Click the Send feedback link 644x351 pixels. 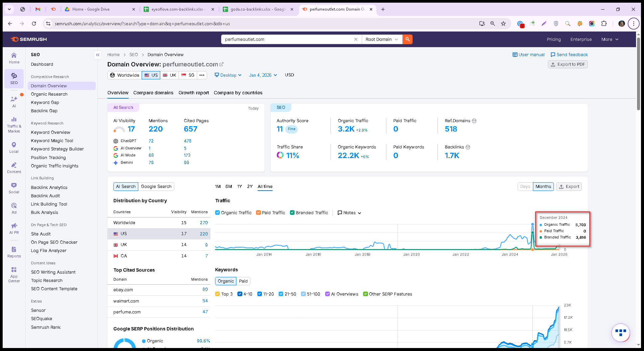tap(569, 55)
